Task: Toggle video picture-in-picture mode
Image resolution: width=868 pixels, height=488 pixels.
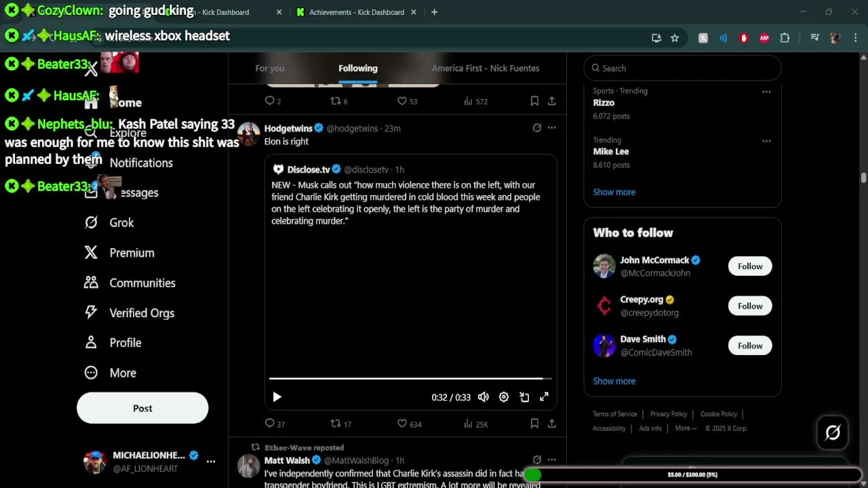Action: tap(524, 397)
